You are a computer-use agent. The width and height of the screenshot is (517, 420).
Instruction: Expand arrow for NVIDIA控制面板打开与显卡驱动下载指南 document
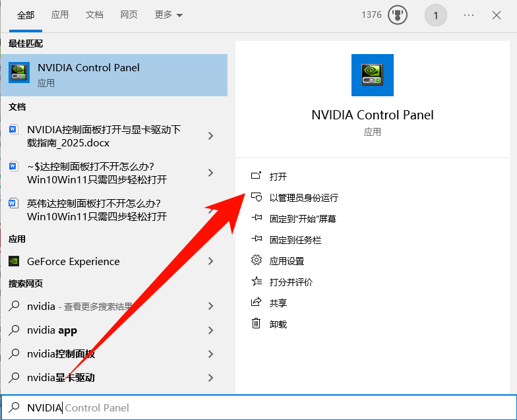pyautogui.click(x=211, y=136)
